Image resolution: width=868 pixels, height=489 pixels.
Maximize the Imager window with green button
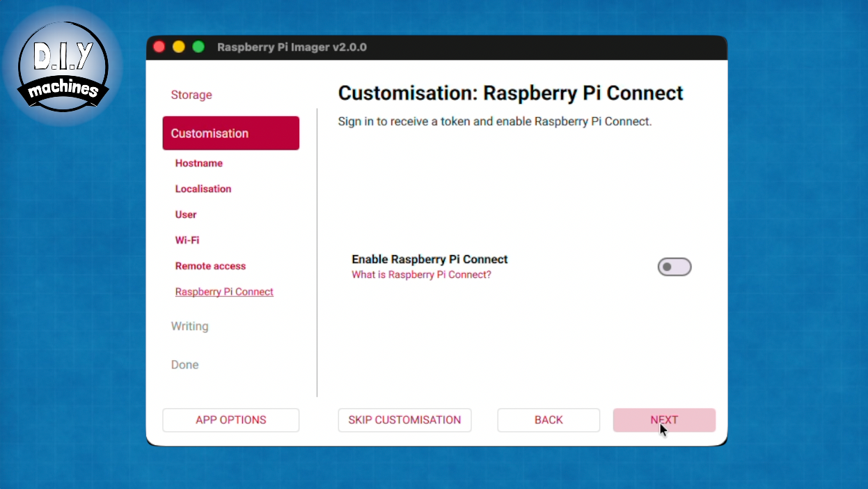[x=198, y=47]
